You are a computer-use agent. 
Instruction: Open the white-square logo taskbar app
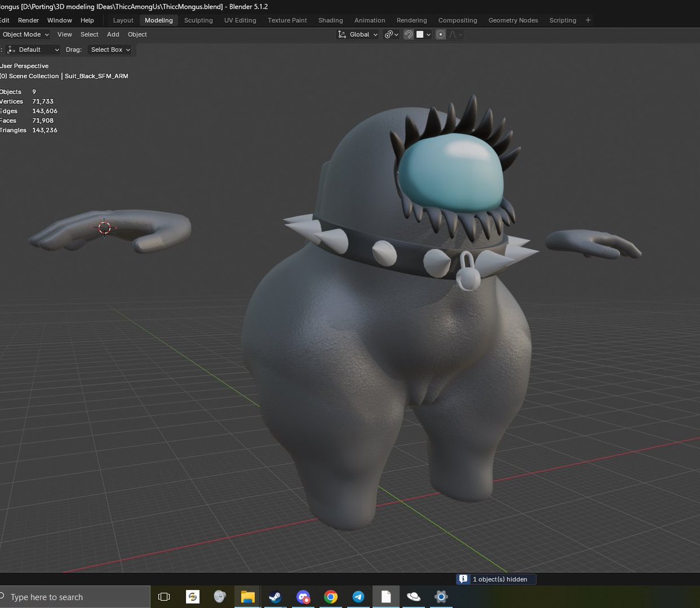point(192,597)
